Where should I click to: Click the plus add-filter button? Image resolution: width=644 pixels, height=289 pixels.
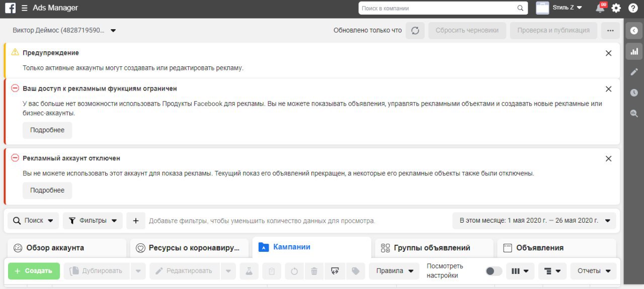(x=136, y=221)
